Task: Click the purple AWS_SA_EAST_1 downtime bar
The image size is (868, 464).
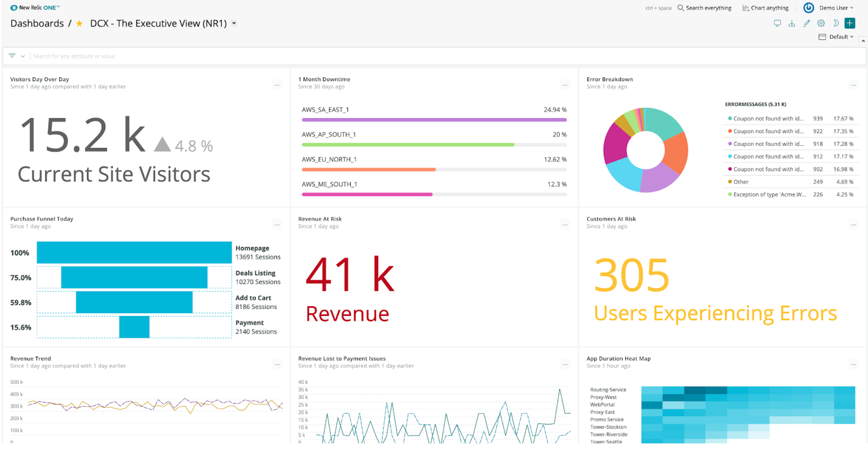Action: click(434, 120)
